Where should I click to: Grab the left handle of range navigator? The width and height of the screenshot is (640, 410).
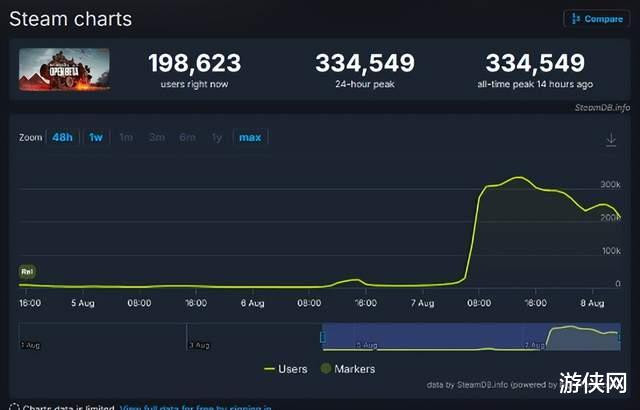coord(323,337)
